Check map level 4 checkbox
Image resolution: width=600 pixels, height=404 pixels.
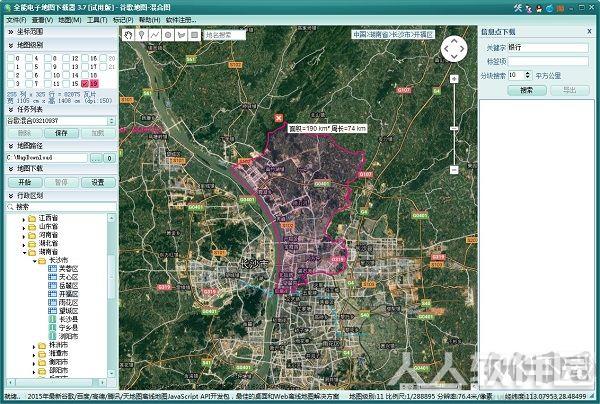coord(29,58)
